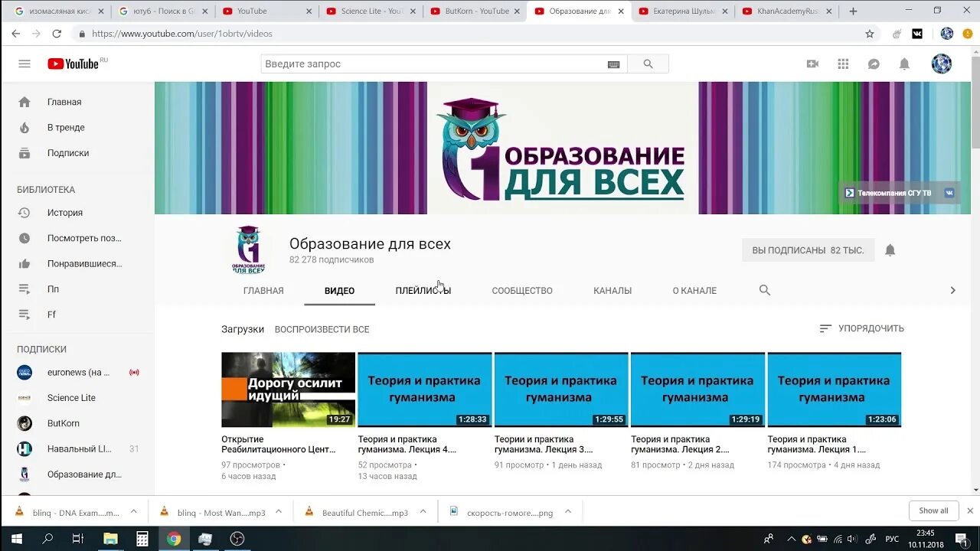The width and height of the screenshot is (980, 551).
Task: Click Show all in the downloads bar
Action: (x=933, y=510)
